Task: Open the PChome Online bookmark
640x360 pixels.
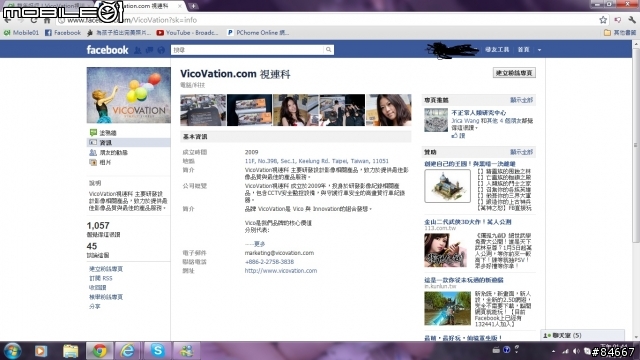Action: [258, 33]
